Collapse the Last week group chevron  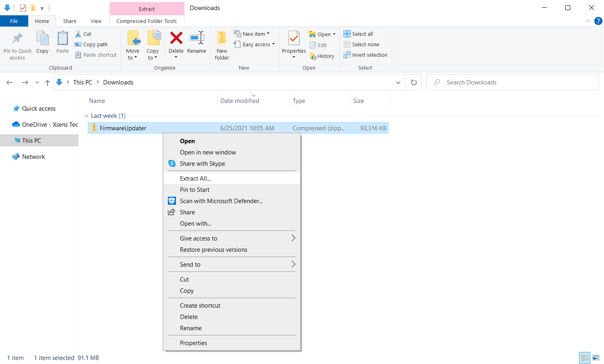[86, 116]
